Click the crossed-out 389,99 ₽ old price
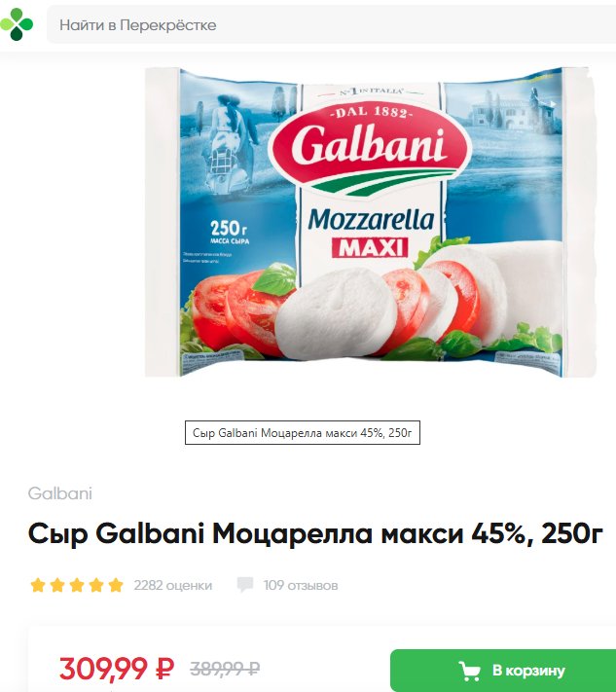 click(x=225, y=669)
